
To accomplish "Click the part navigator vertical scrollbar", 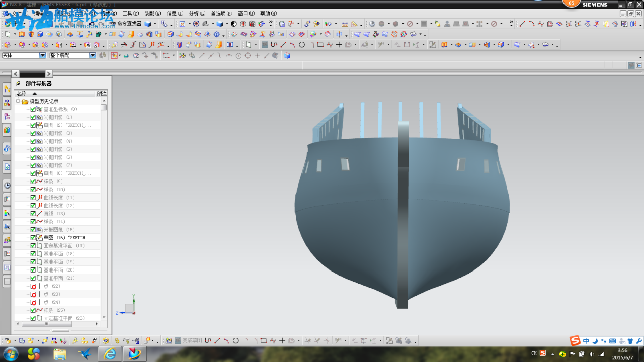I will pos(104,107).
